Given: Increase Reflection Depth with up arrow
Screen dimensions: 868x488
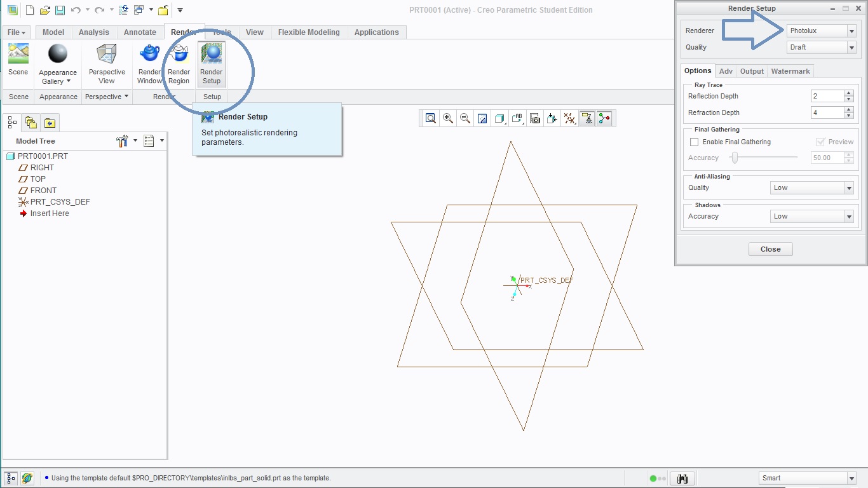Looking at the screenshot, I should 849,93.
